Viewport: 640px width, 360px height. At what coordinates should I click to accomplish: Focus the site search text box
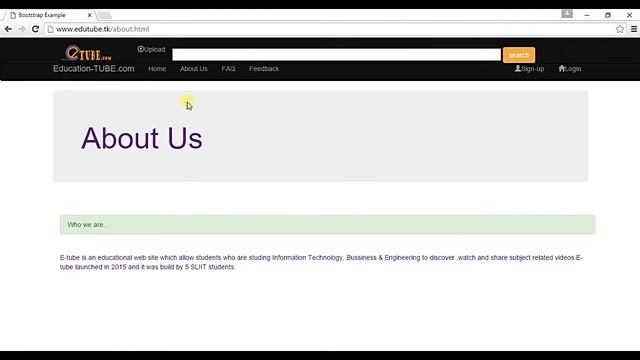click(336, 55)
